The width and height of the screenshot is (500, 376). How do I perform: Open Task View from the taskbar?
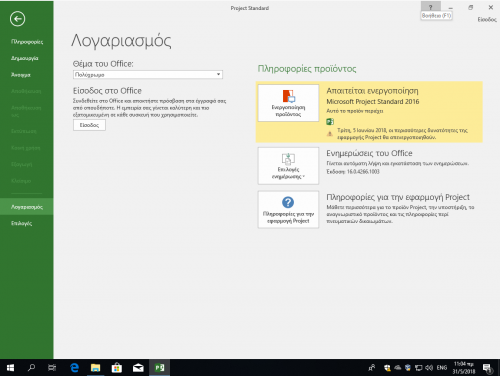point(52,368)
